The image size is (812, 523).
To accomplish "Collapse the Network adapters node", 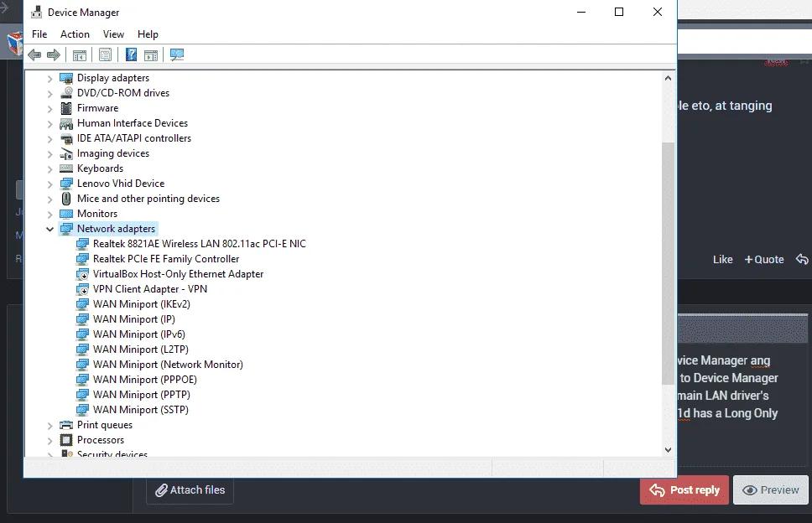I will (x=49, y=229).
